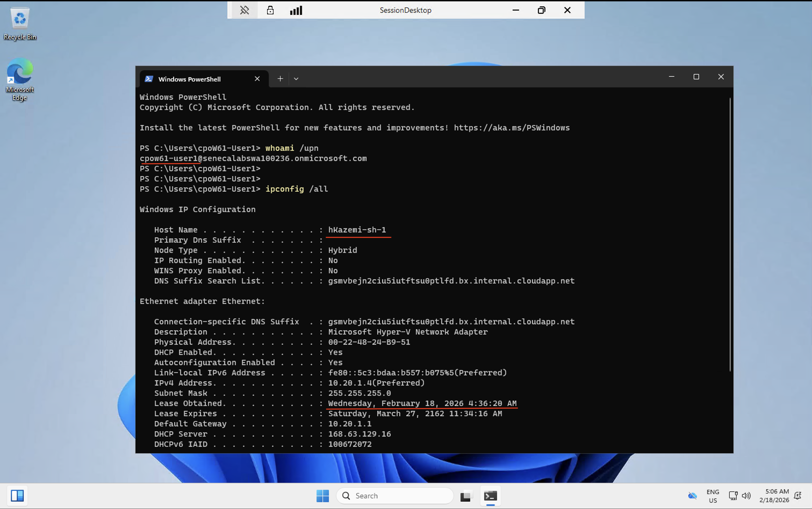Screen dimensions: 812x509
Task: Open the clock showing 5:06 AM
Action: click(x=774, y=496)
